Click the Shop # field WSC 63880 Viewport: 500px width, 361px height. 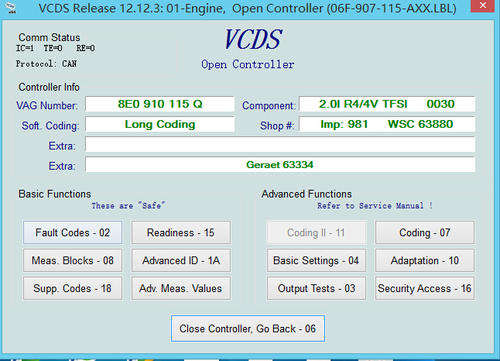tap(387, 125)
